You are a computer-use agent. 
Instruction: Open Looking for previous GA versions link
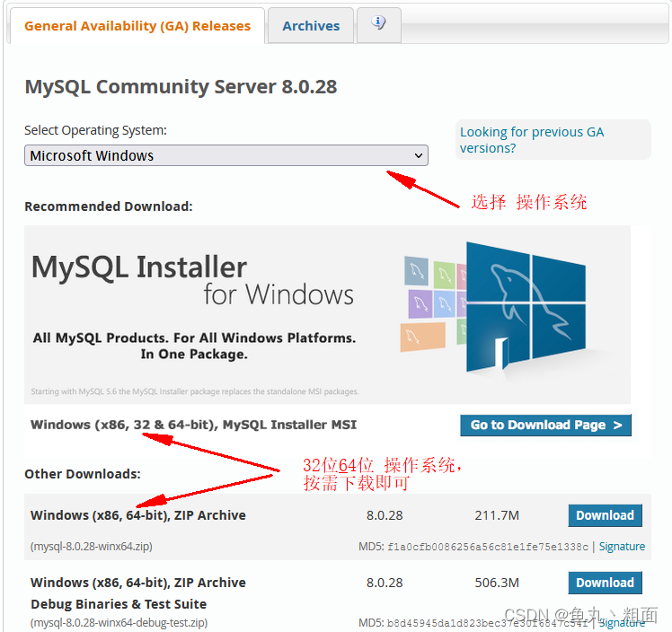532,139
